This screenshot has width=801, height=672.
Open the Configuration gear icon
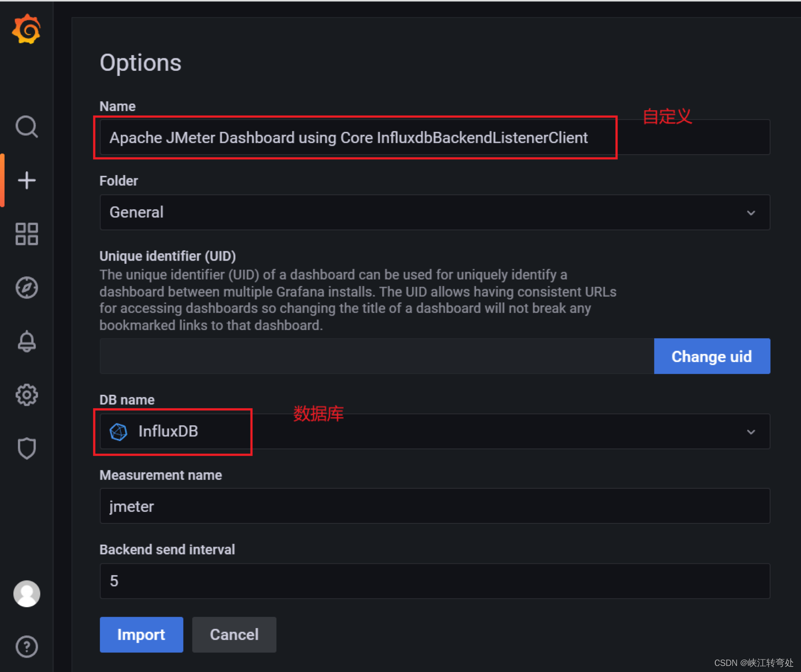click(x=26, y=395)
